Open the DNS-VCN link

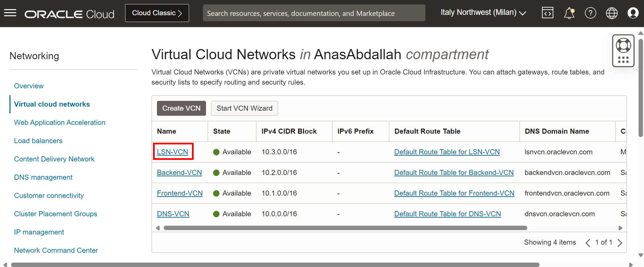click(x=173, y=214)
